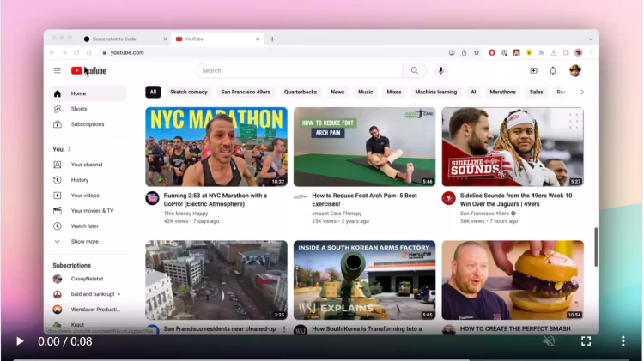Open the Create video icon

point(534,70)
